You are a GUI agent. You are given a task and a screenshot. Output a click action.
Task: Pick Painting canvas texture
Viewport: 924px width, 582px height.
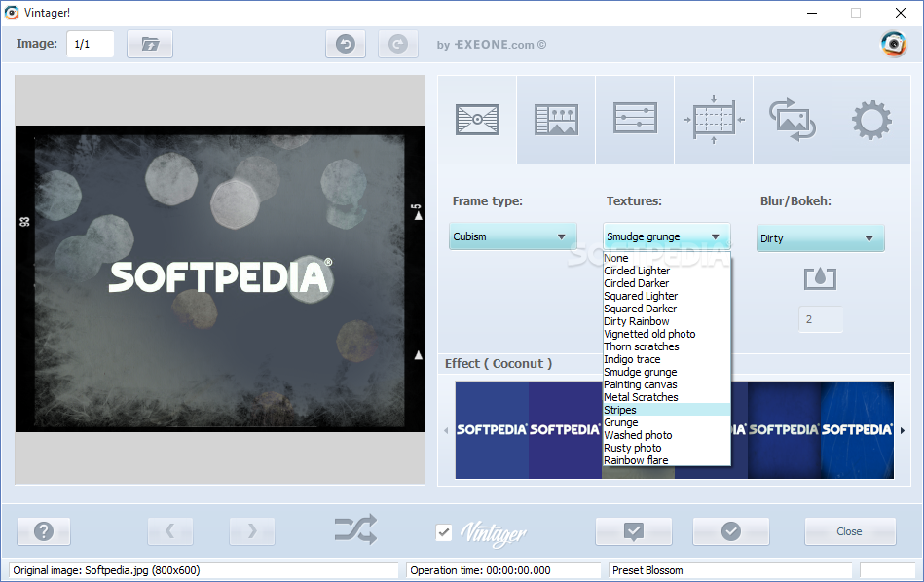667,384
